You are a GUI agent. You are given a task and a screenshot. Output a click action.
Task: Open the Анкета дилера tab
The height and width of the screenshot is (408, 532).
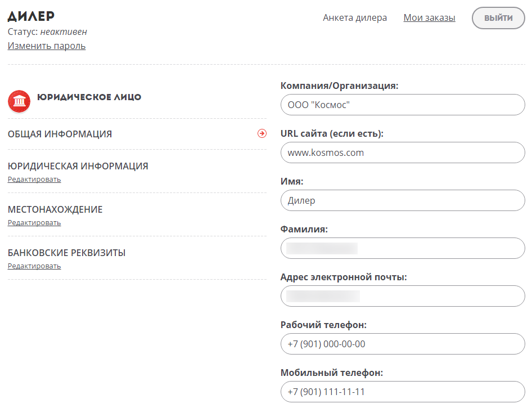[x=354, y=17]
